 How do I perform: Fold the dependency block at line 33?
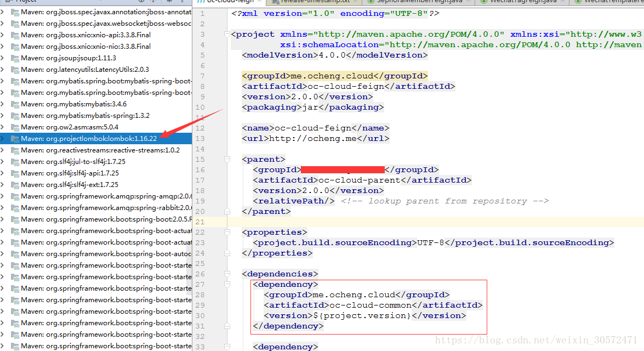pos(227,347)
